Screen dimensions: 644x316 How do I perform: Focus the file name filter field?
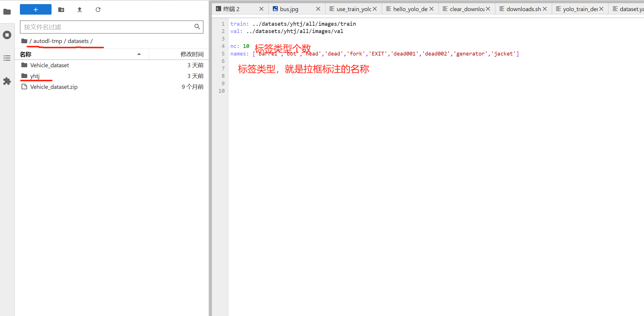[112, 27]
